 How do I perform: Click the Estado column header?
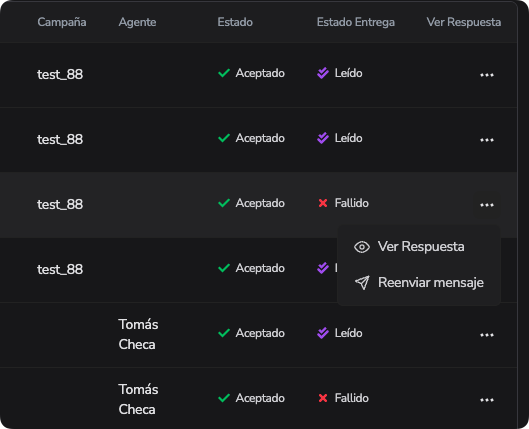tap(235, 22)
